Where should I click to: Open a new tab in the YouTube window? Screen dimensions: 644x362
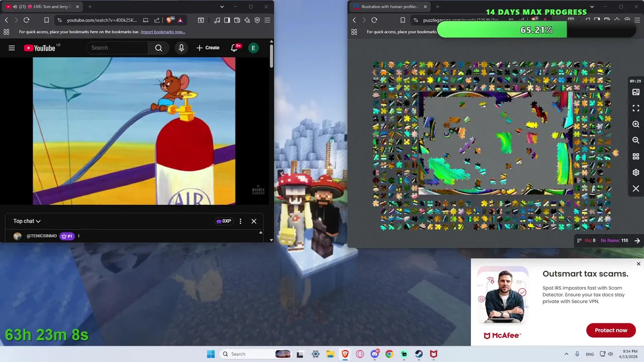(x=90, y=7)
